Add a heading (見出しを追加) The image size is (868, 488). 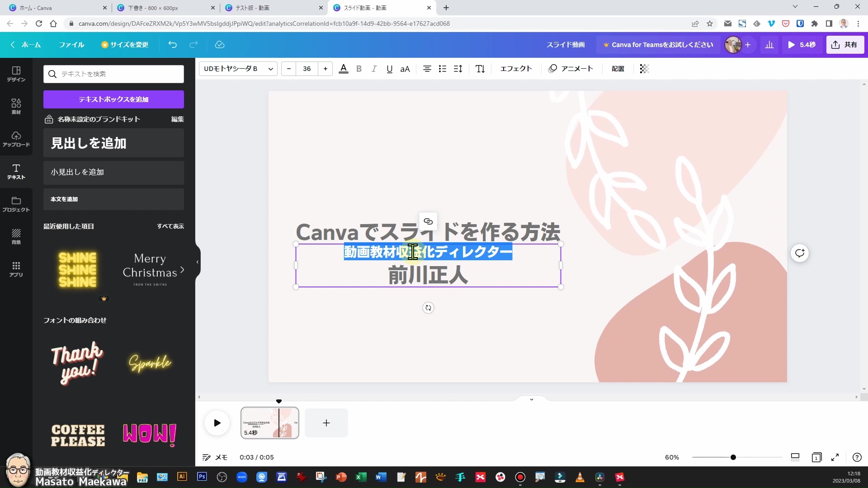[113, 143]
